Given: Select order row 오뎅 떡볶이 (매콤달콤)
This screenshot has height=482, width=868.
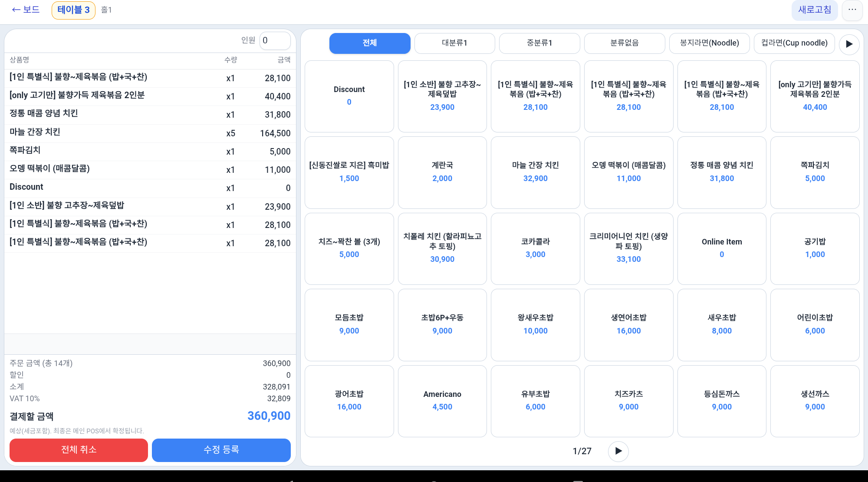Looking at the screenshot, I should [150, 170].
